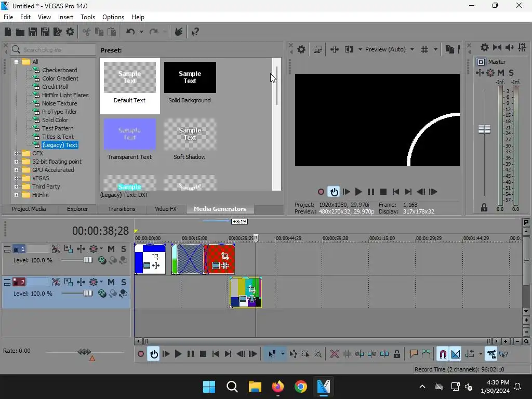Open project Properties gear in main toolbar

coord(70,32)
